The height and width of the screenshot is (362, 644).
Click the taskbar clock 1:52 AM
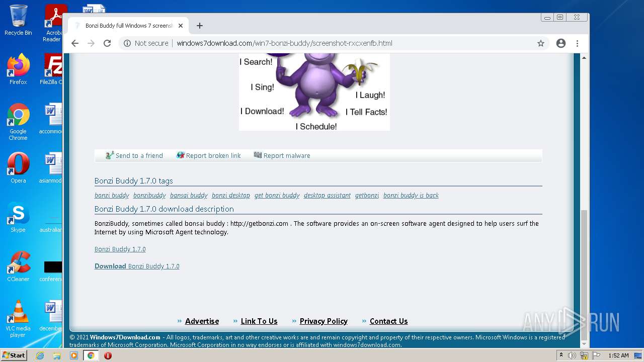(x=618, y=355)
